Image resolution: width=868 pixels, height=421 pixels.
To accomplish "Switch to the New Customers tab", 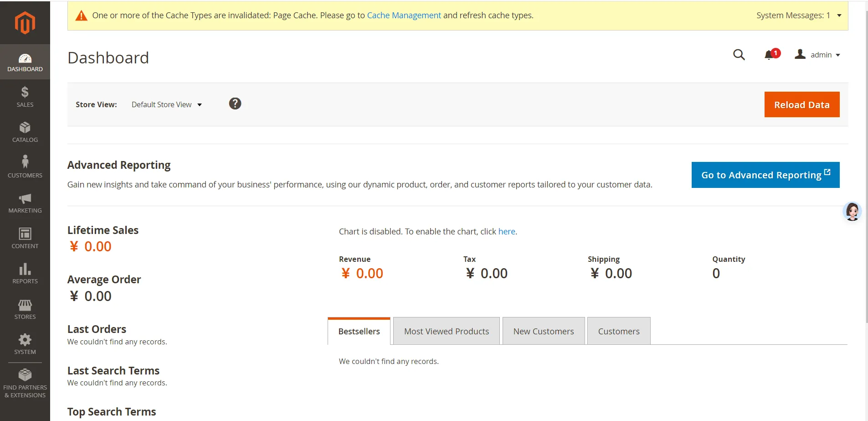I will pyautogui.click(x=543, y=332).
